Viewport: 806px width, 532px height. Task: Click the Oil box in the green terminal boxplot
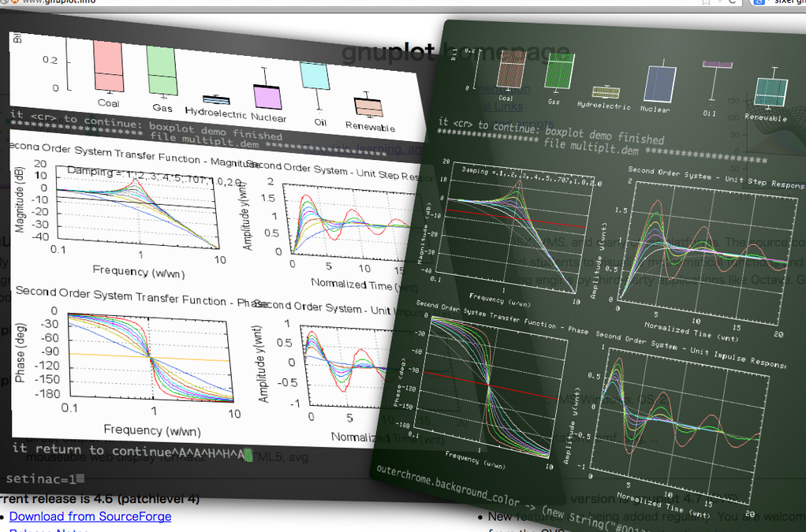point(717,65)
